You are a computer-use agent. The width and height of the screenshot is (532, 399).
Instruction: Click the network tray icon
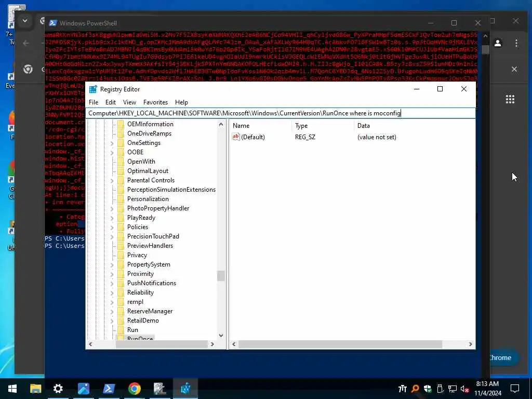point(453,389)
